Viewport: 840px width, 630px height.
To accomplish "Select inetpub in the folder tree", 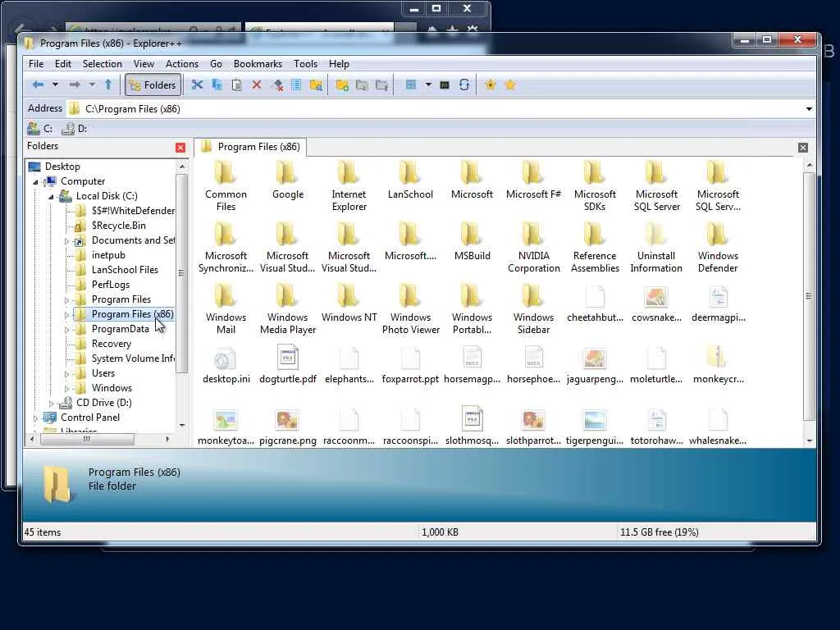I will tap(108, 255).
